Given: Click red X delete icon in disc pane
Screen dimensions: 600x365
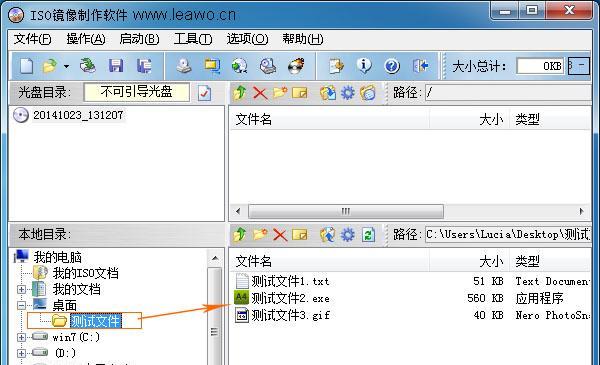Looking at the screenshot, I should pyautogui.click(x=260, y=93).
